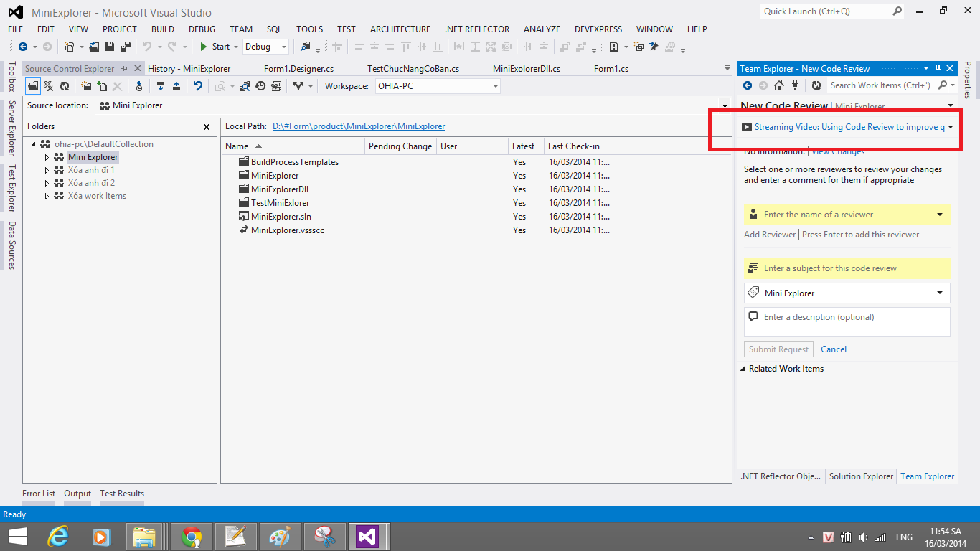Click the Home icon in Team Explorer
The image size is (980, 551).
click(778, 85)
